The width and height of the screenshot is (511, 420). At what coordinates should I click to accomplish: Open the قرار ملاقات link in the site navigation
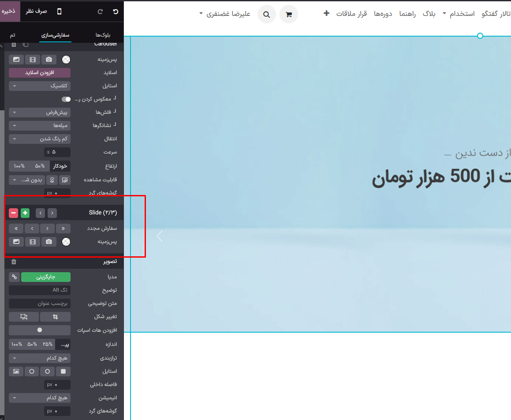click(351, 14)
